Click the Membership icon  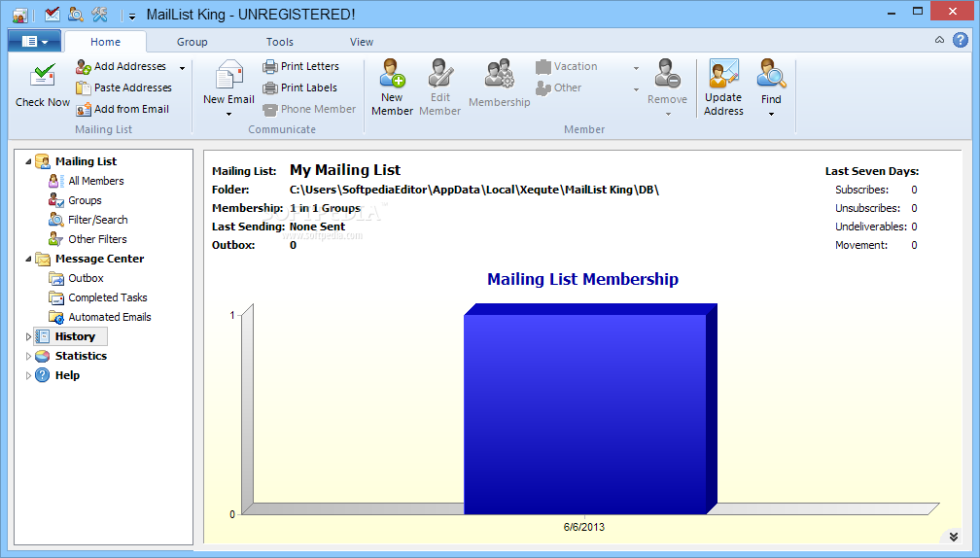(x=500, y=74)
